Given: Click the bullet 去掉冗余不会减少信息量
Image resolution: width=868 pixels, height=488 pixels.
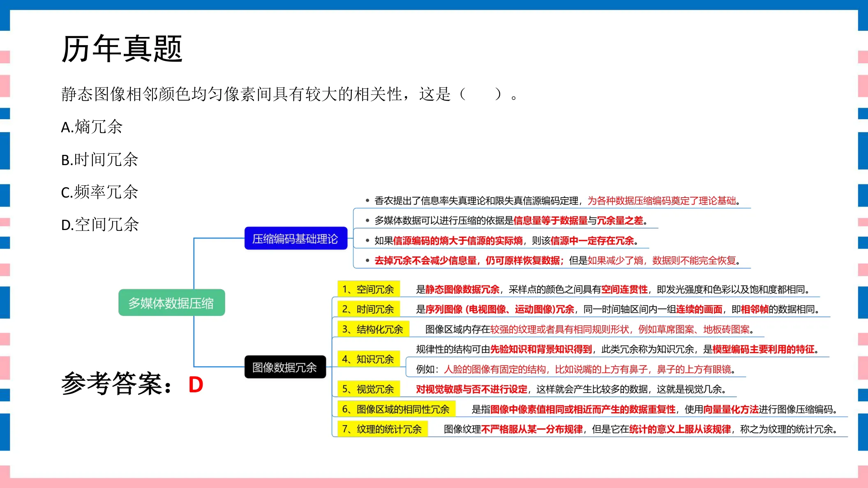Looking at the screenshot, I should point(553,260).
